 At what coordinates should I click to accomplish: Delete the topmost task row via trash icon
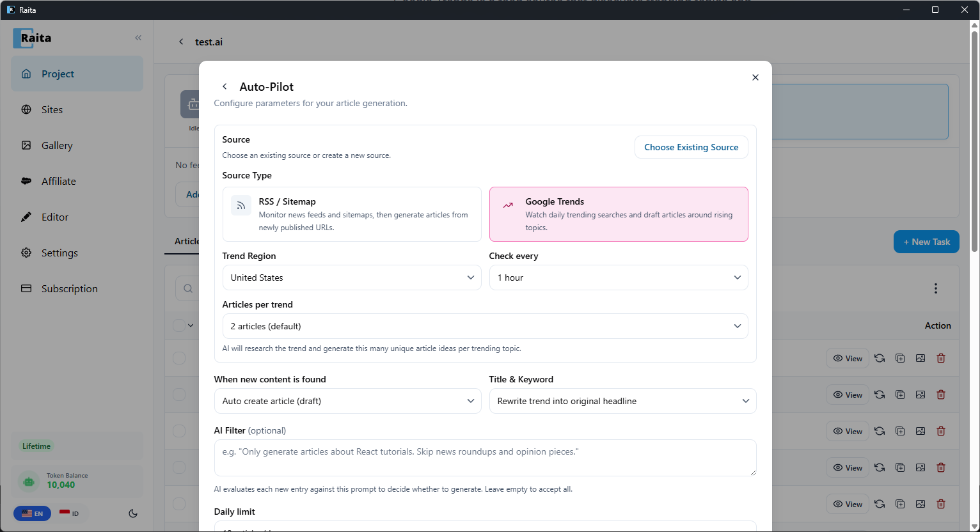point(941,359)
